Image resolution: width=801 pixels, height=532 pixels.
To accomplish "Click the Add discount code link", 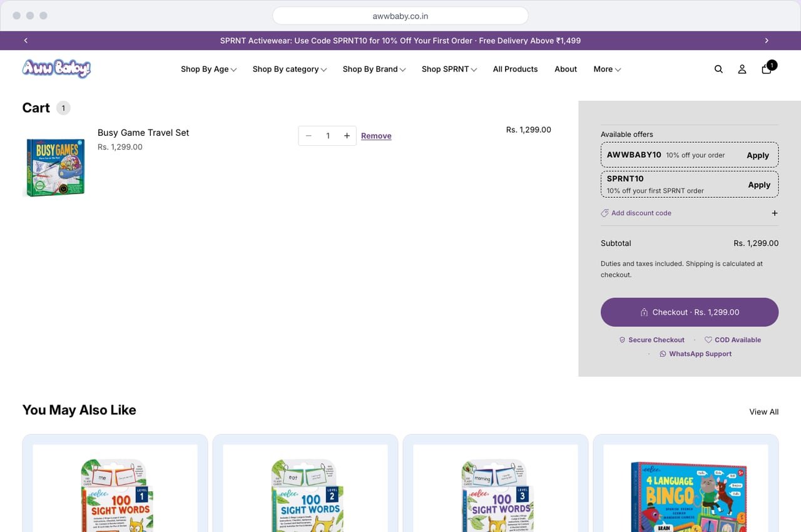I will click(641, 213).
